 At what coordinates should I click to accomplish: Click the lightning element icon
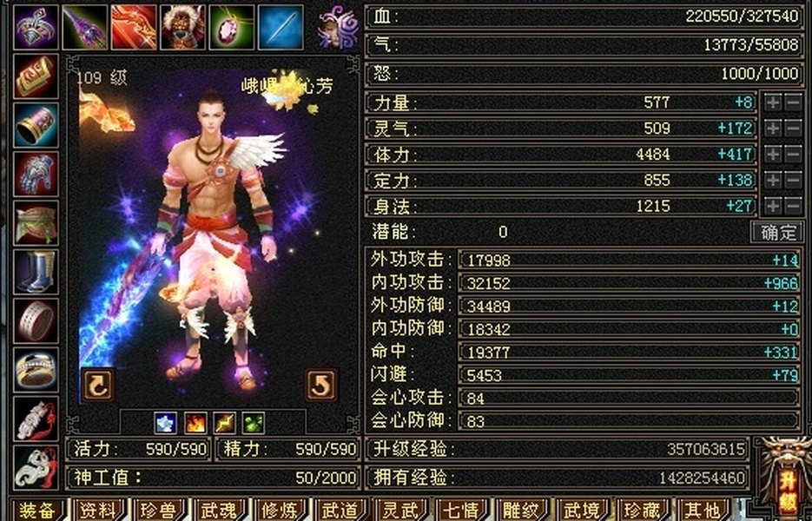pos(225,423)
